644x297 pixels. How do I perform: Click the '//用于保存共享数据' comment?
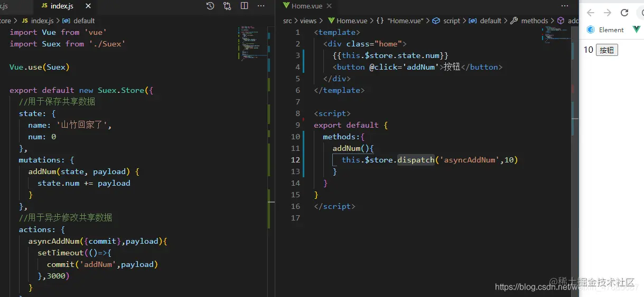point(57,102)
